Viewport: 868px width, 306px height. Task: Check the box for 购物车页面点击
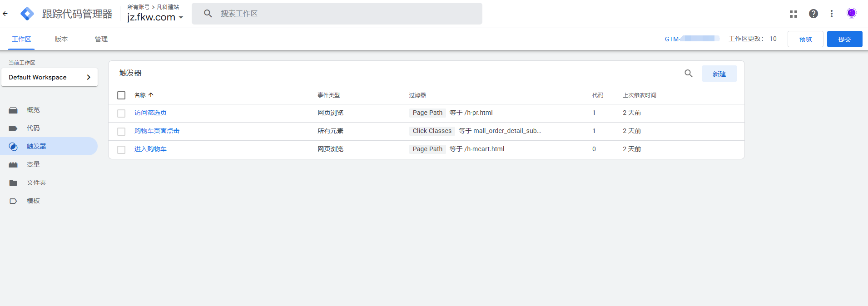[121, 132]
